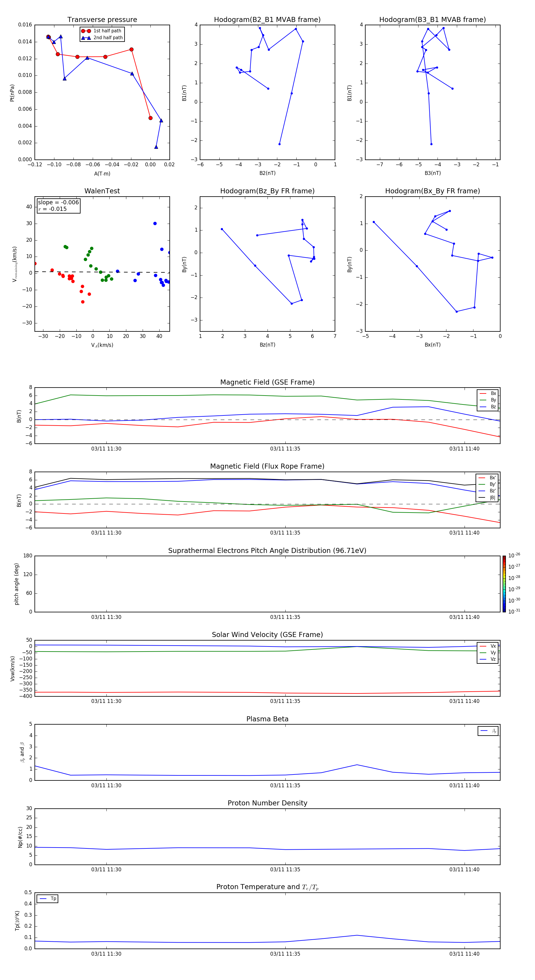The width and height of the screenshot is (535, 980).
Task: Click the pitch angle colorbar gradient
Action: (x=504, y=584)
